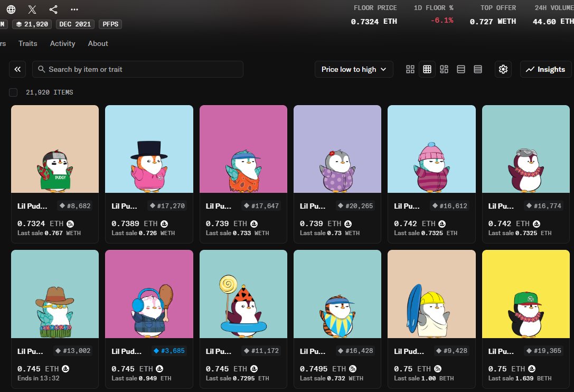Open the yellow hard hat penguin thumbnail

(431, 294)
